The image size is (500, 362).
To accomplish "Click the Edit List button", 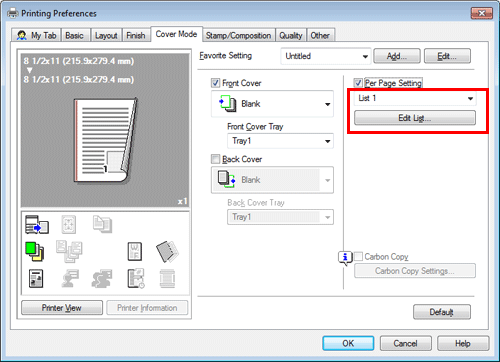I will coord(415,118).
